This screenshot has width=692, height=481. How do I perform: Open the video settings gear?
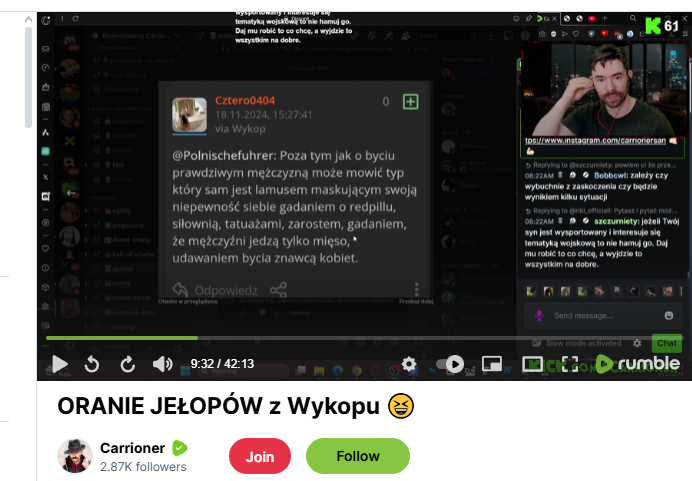coord(410,364)
